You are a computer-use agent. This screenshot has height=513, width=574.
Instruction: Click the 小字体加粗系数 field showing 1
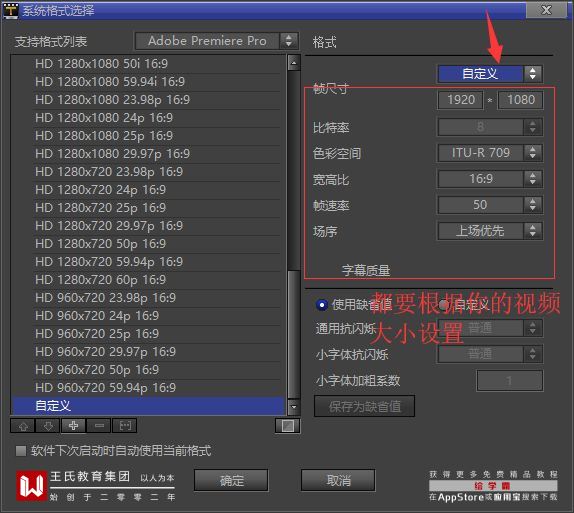point(510,381)
